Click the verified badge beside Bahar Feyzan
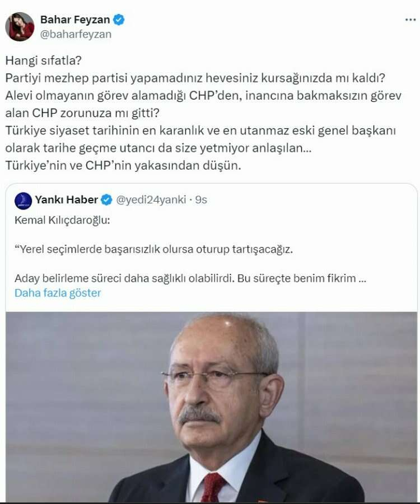This screenshot has height=504, width=420. click(119, 20)
